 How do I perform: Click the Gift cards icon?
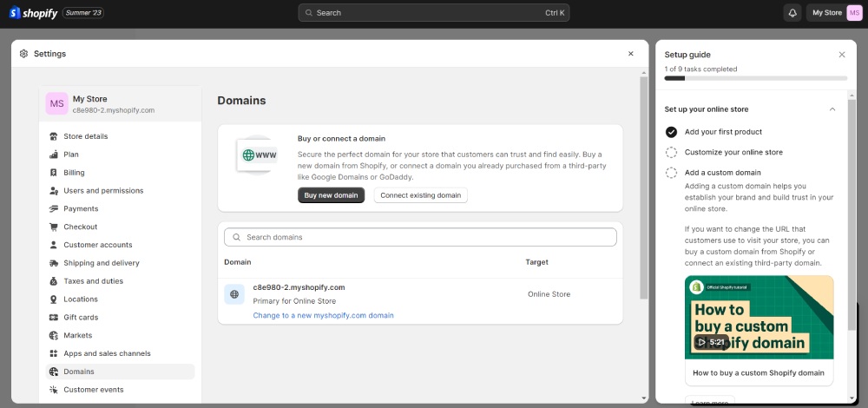click(x=54, y=317)
